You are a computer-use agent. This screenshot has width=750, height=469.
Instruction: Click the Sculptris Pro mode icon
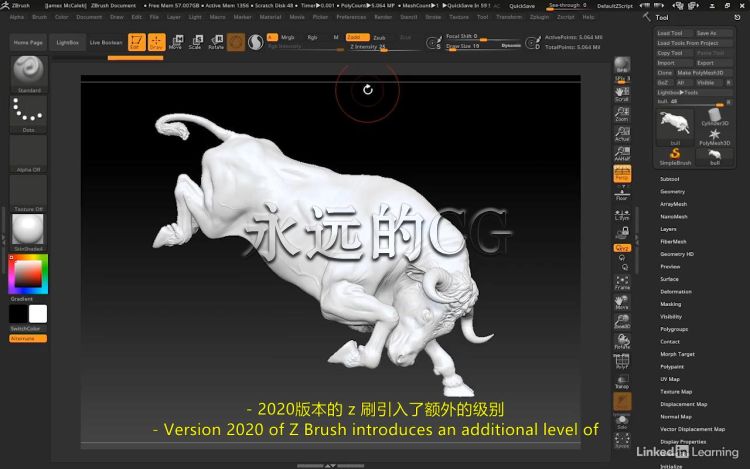coord(256,42)
